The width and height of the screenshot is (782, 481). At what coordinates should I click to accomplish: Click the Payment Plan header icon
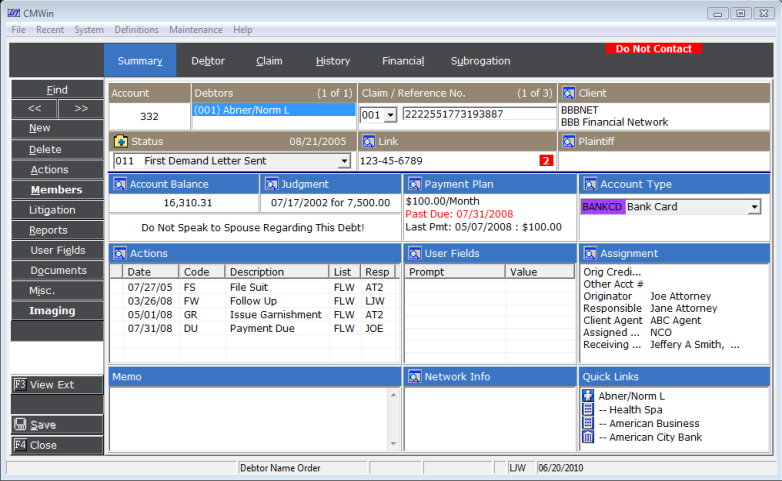coord(414,184)
